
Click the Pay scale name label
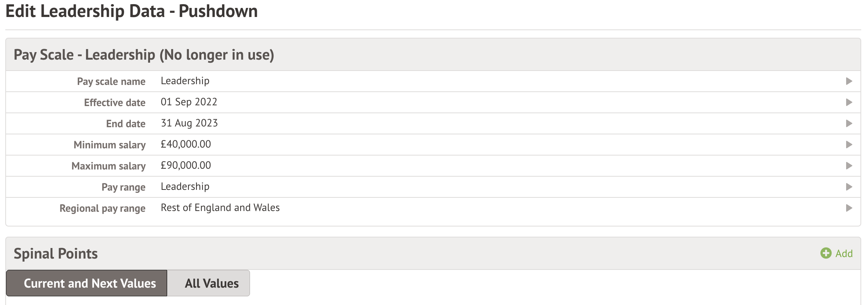click(111, 82)
